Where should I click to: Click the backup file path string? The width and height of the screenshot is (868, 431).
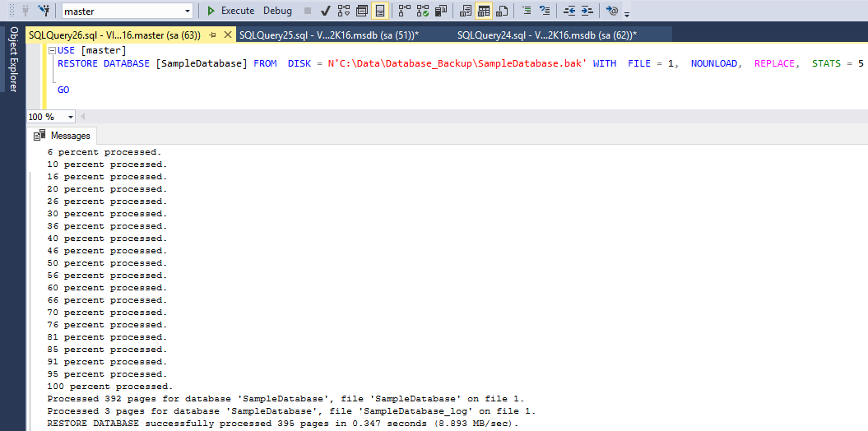[x=457, y=63]
